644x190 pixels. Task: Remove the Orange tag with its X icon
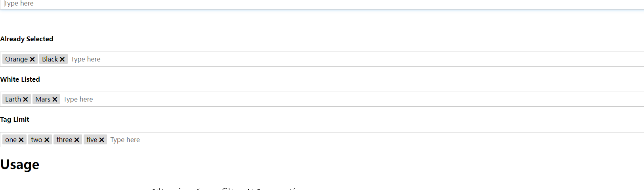[32, 59]
